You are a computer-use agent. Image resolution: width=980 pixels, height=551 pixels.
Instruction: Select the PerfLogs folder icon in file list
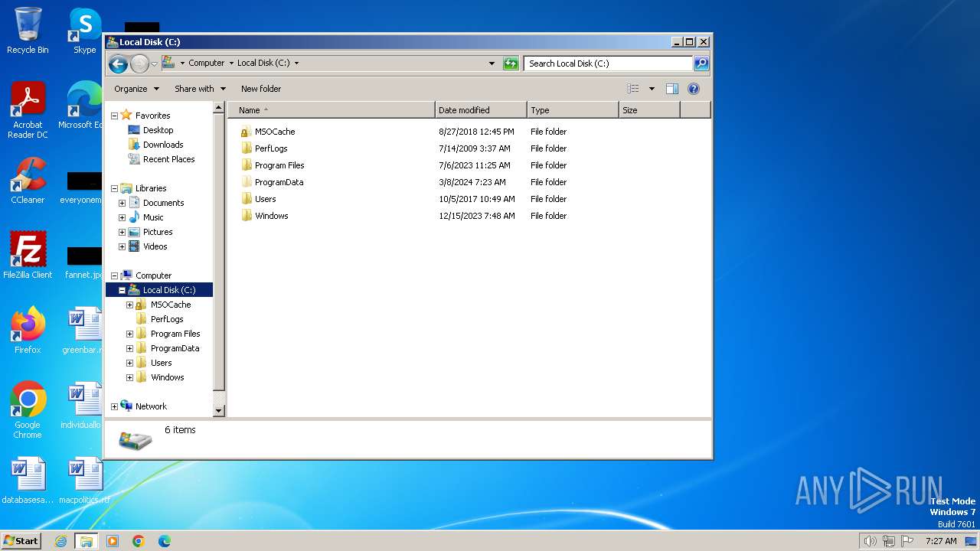[246, 148]
